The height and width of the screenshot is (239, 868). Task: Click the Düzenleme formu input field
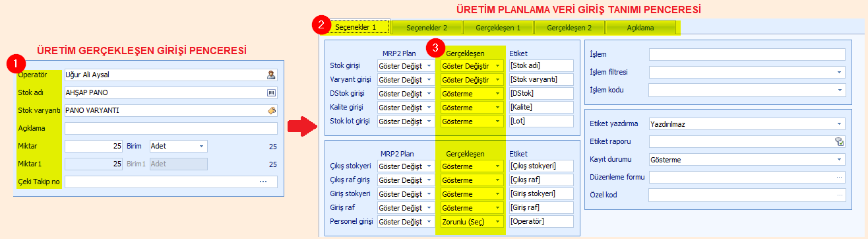click(747, 177)
